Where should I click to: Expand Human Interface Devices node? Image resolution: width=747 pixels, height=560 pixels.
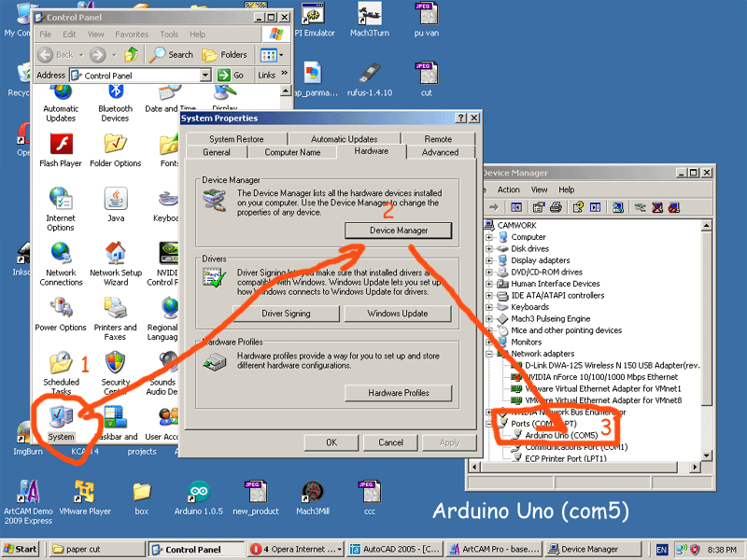pos(488,284)
